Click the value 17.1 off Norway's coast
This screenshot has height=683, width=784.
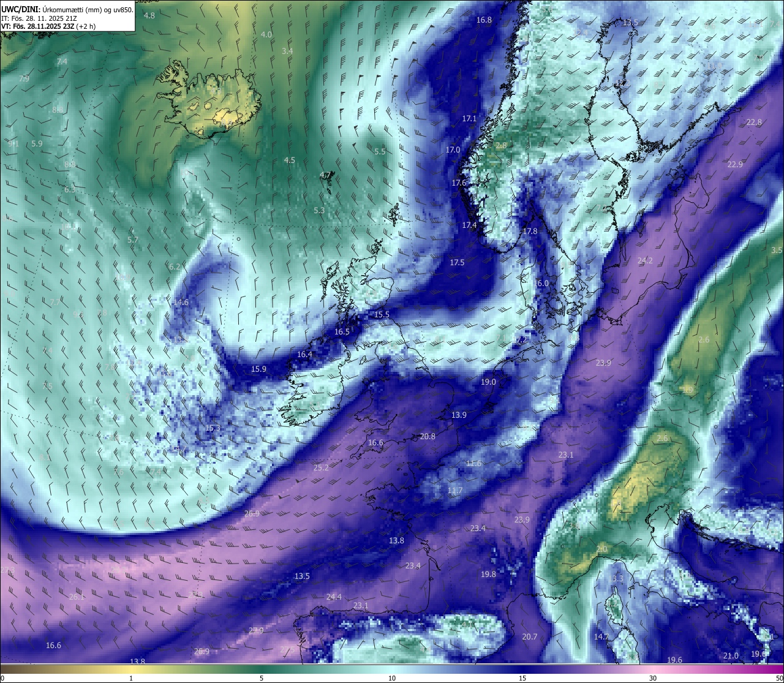pyautogui.click(x=469, y=119)
